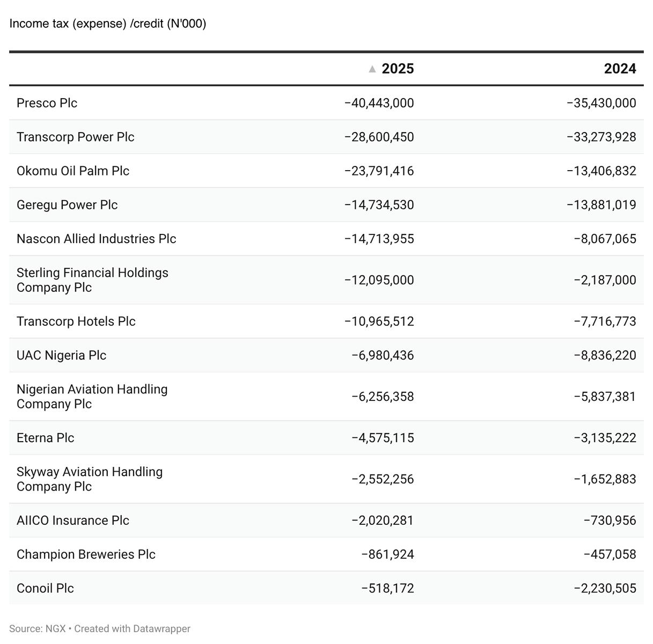Image resolution: width=653 pixels, height=644 pixels.
Task: Click AIICO Insurance Plc row label
Action: [x=73, y=521]
